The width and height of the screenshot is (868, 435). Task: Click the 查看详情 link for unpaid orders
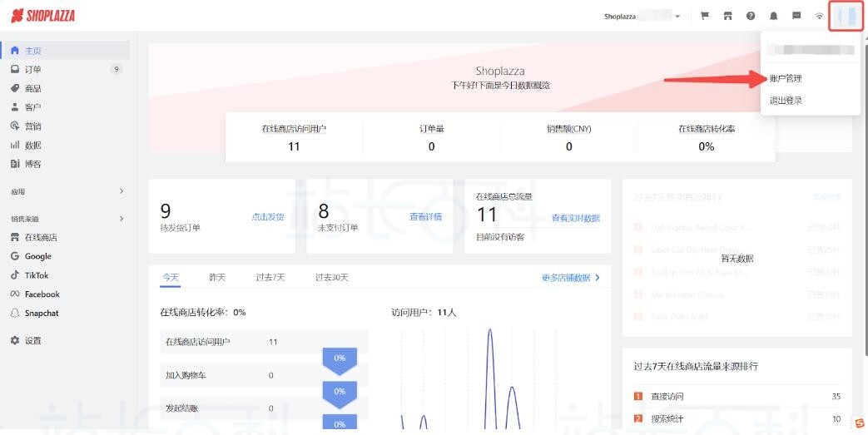click(426, 217)
